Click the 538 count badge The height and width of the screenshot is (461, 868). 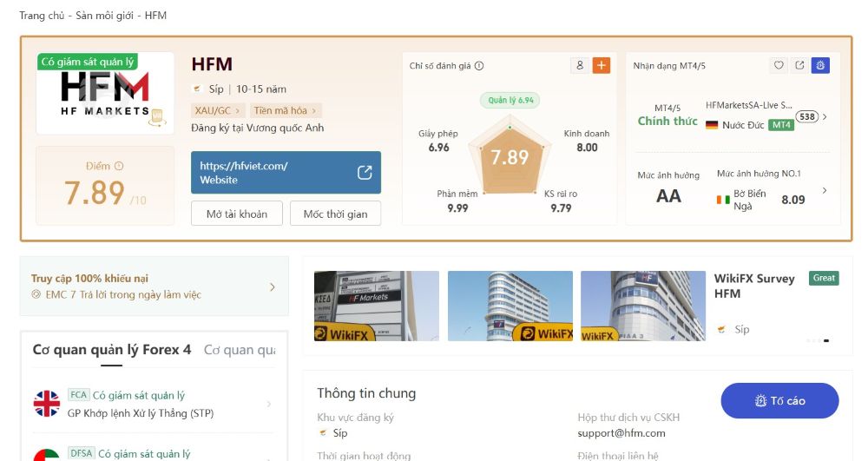807,117
